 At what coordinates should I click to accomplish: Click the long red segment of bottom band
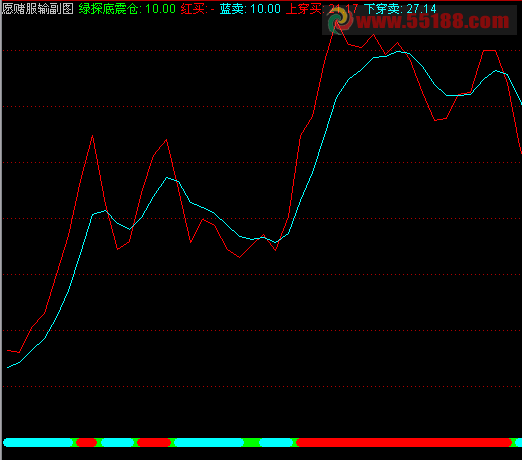click(x=404, y=443)
